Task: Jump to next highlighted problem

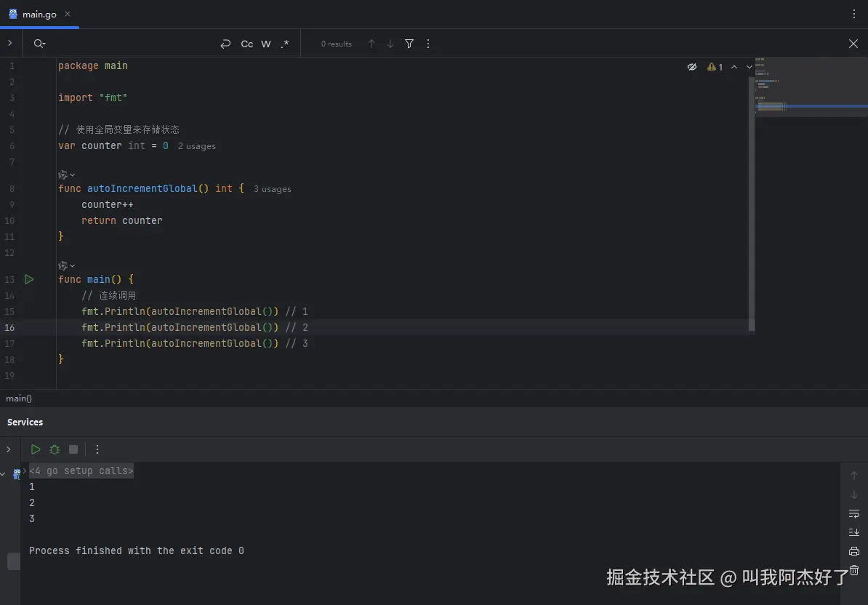Action: pos(750,67)
